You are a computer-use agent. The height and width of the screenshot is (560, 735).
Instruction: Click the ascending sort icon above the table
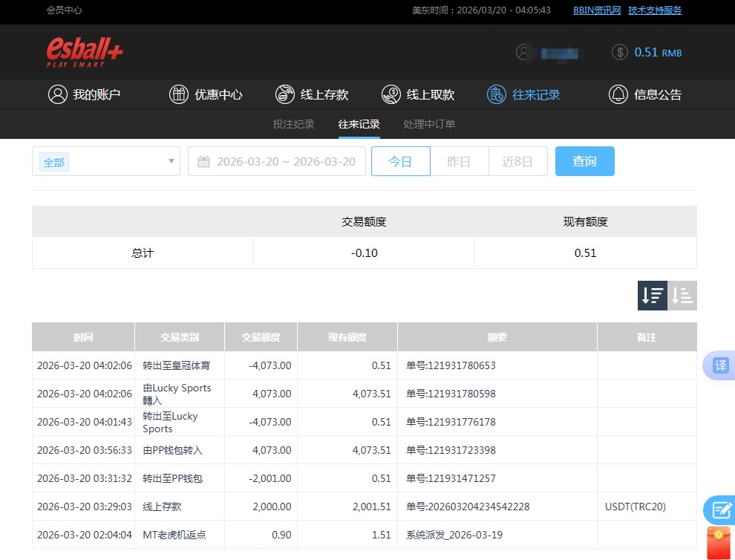click(682, 295)
